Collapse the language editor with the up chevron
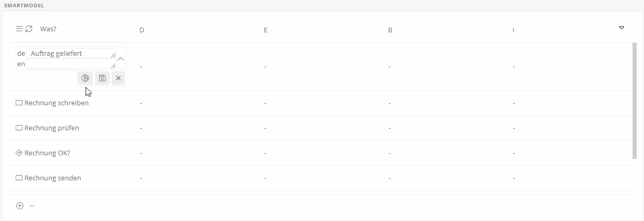644x221 pixels. tap(121, 59)
